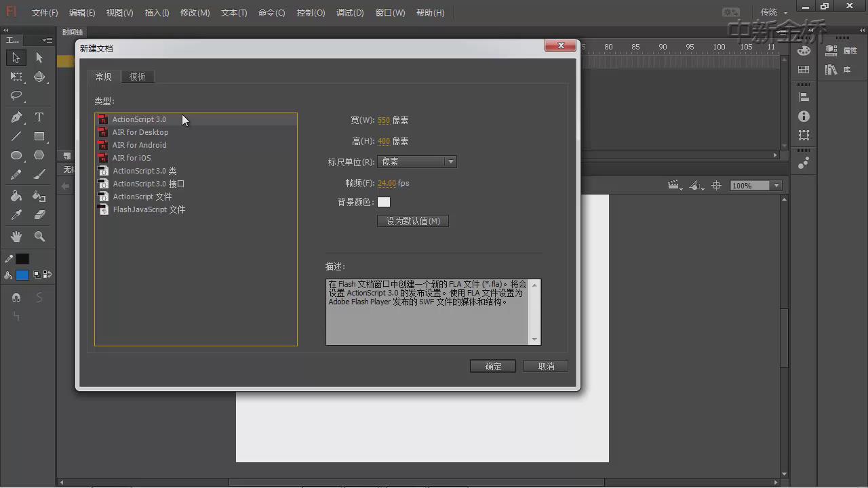Close the 新建文档 dialog
The width and height of the screenshot is (868, 488).
click(x=561, y=45)
